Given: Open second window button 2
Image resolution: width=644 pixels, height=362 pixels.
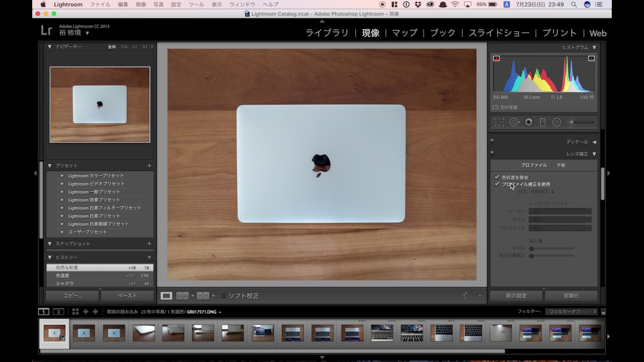Looking at the screenshot, I should coord(59,312).
